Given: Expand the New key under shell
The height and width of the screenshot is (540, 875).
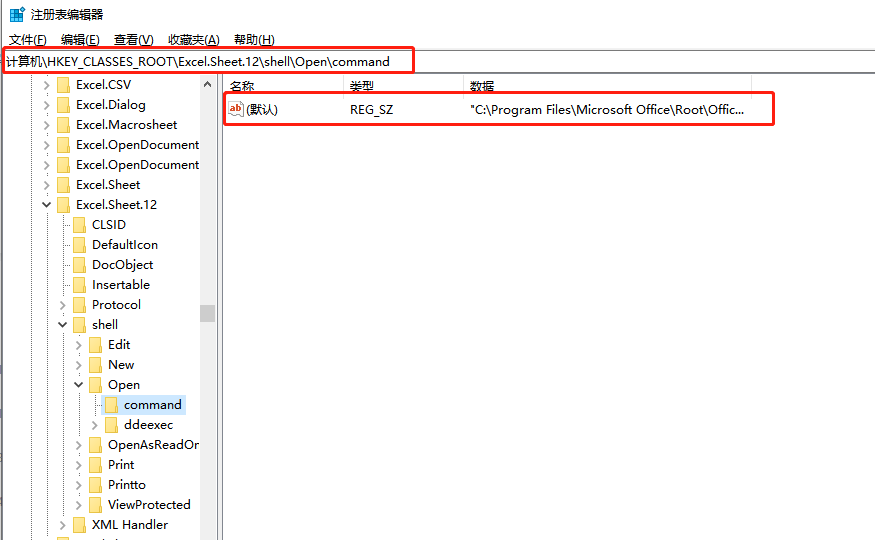Looking at the screenshot, I should [79, 365].
